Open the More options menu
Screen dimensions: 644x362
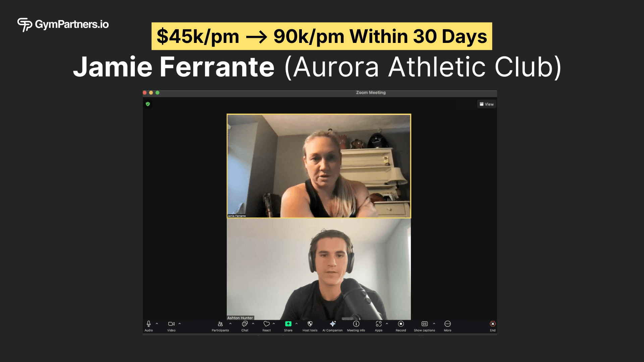point(447,324)
